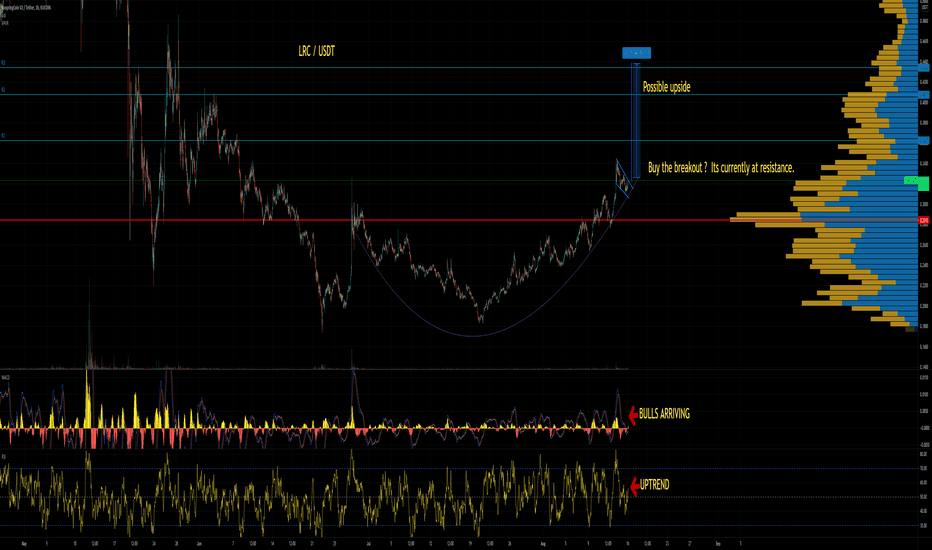The image size is (932, 550).
Task: Select the LRC / USDT title text
Action: tap(316, 51)
